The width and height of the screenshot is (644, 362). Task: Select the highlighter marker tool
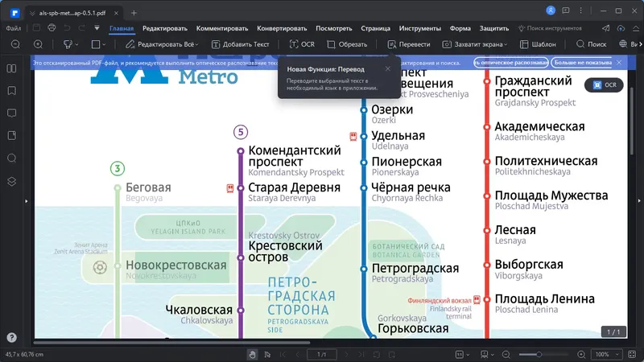coord(68,44)
